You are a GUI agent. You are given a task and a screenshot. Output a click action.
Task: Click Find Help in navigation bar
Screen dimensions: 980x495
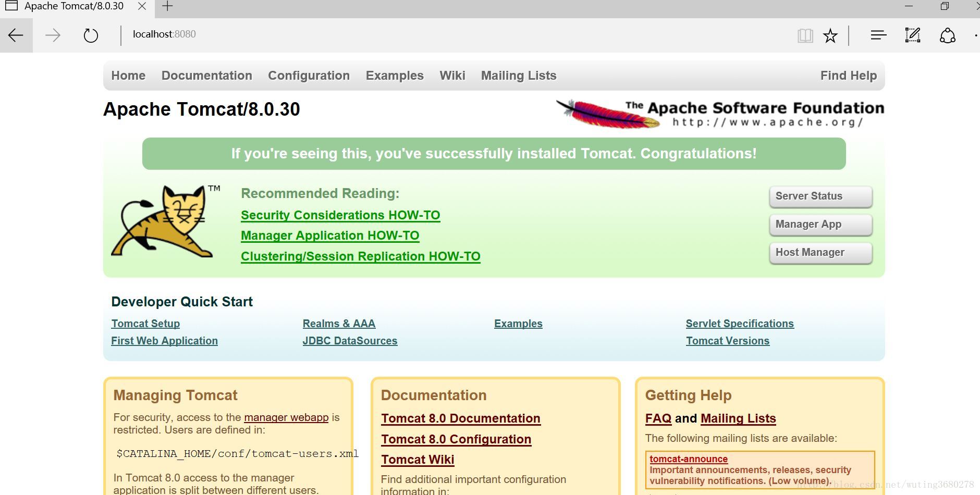pyautogui.click(x=849, y=76)
